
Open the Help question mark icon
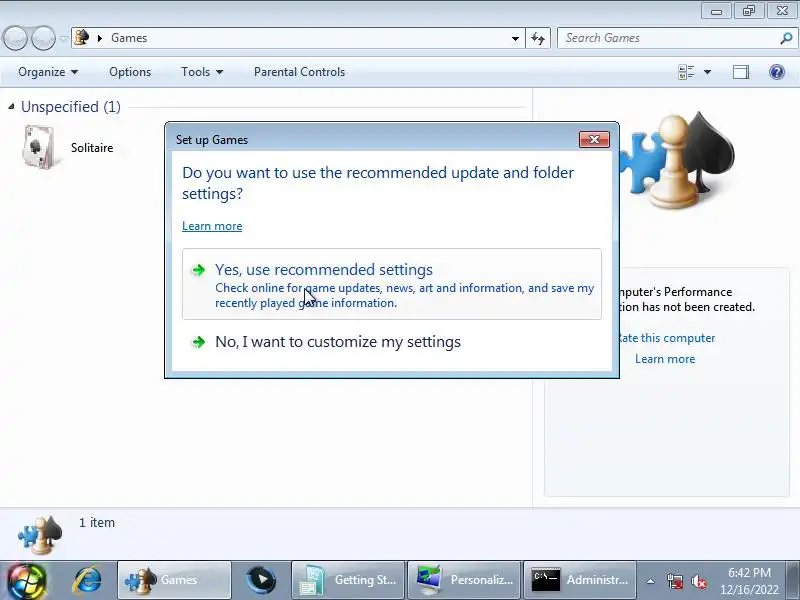pyautogui.click(x=777, y=72)
